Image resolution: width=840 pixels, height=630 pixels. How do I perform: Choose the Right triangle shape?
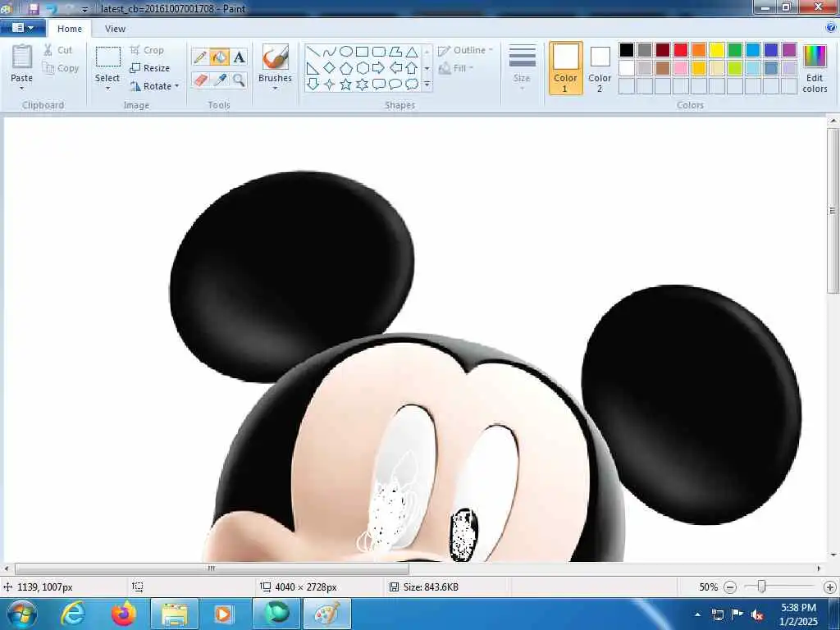[313, 68]
